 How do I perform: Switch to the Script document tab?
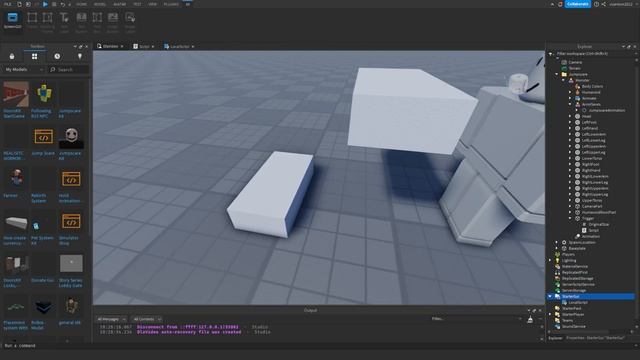tap(144, 47)
